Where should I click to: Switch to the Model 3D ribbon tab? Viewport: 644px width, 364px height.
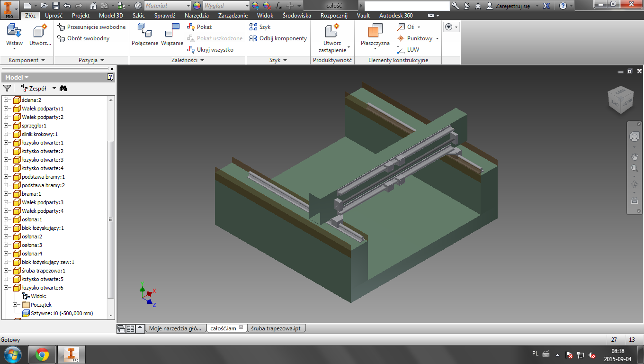coord(111,16)
